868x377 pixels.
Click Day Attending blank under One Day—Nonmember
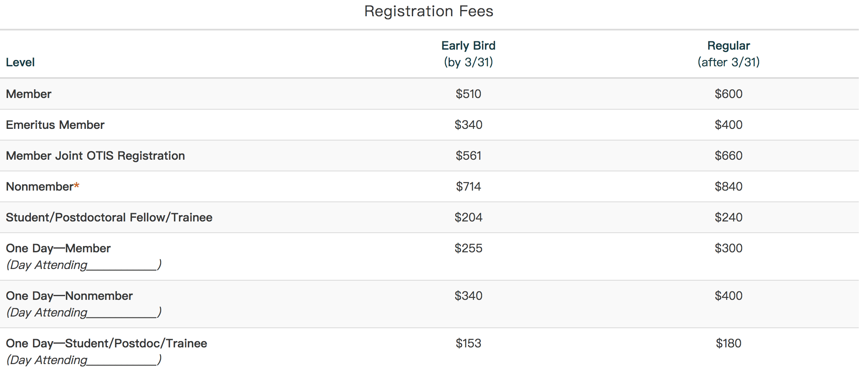pyautogui.click(x=122, y=313)
